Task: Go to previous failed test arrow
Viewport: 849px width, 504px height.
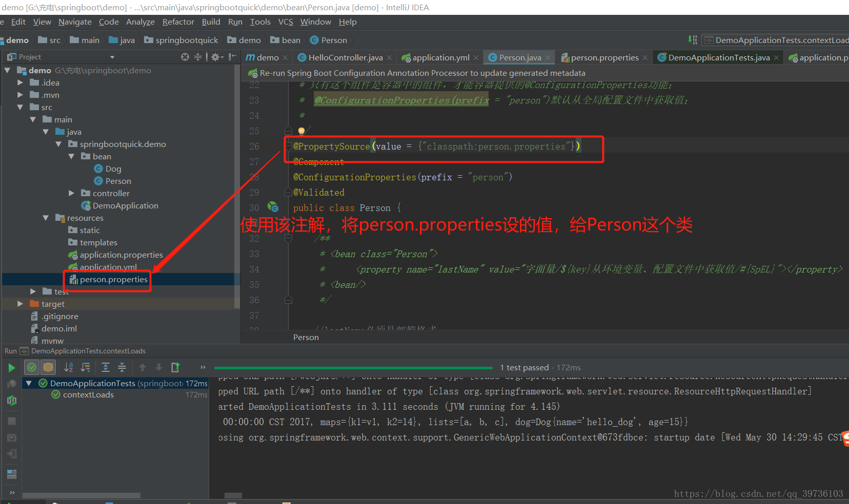Action: [143, 367]
